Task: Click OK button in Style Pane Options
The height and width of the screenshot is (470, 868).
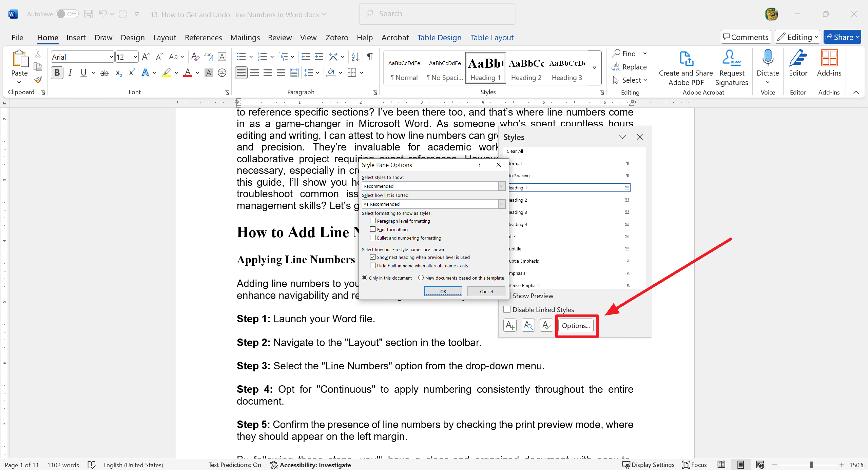Action: point(443,291)
